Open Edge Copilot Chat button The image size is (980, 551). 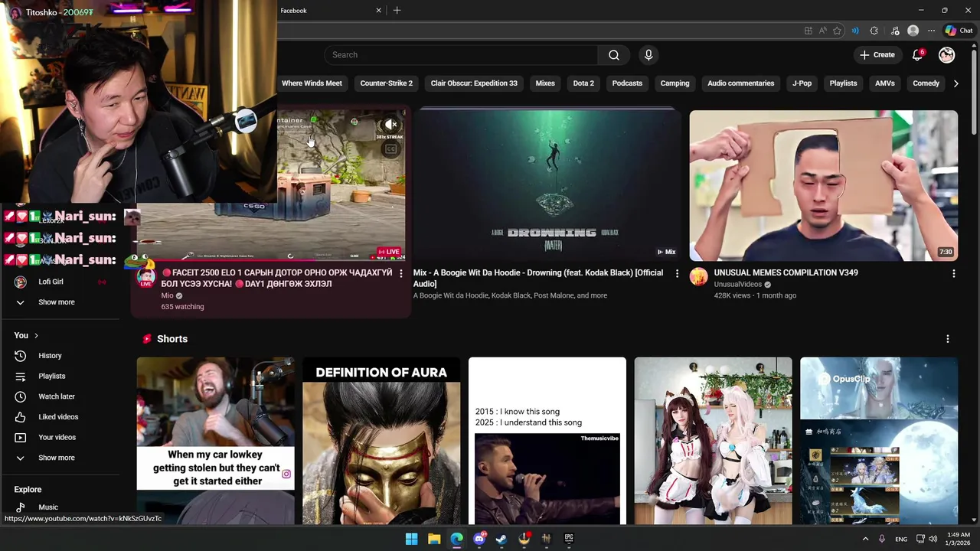(x=959, y=31)
